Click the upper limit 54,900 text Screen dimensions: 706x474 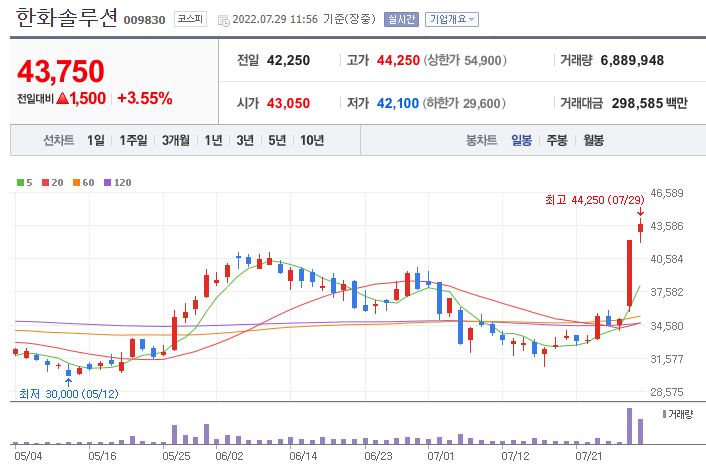point(465,60)
